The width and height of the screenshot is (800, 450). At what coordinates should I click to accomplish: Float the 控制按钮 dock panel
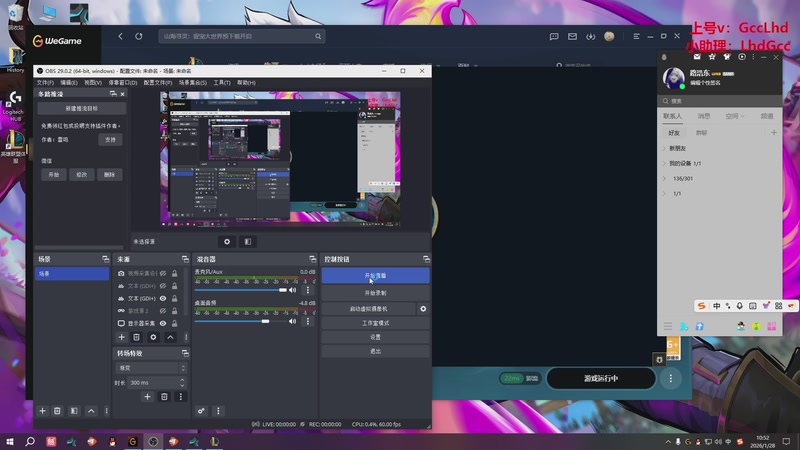[x=426, y=259]
